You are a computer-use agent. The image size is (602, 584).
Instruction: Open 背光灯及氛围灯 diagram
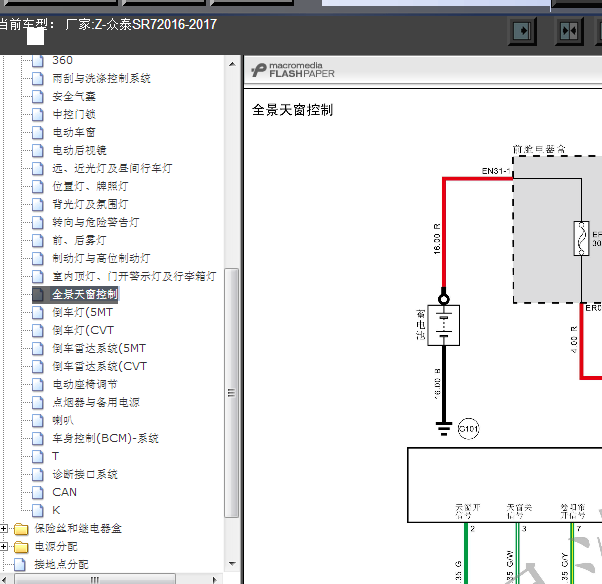point(90,204)
